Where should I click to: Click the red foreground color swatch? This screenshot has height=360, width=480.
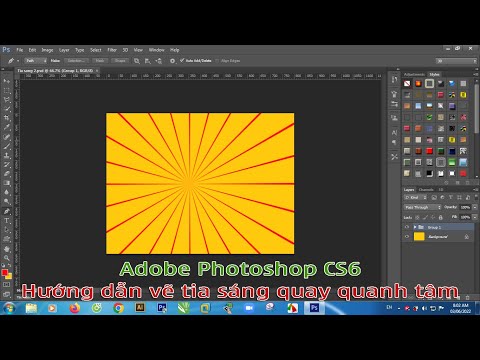tap(4, 272)
